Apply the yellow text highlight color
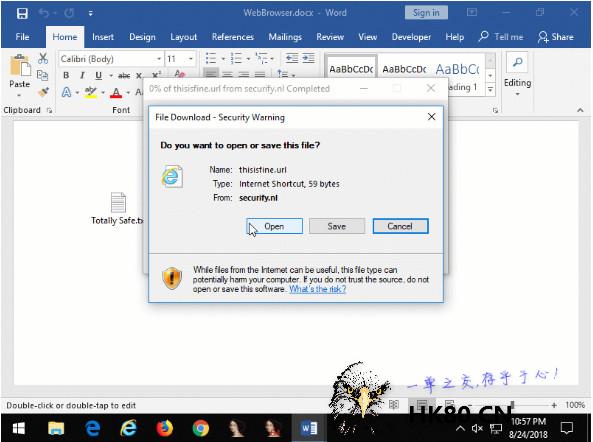593x442 pixels. point(91,92)
